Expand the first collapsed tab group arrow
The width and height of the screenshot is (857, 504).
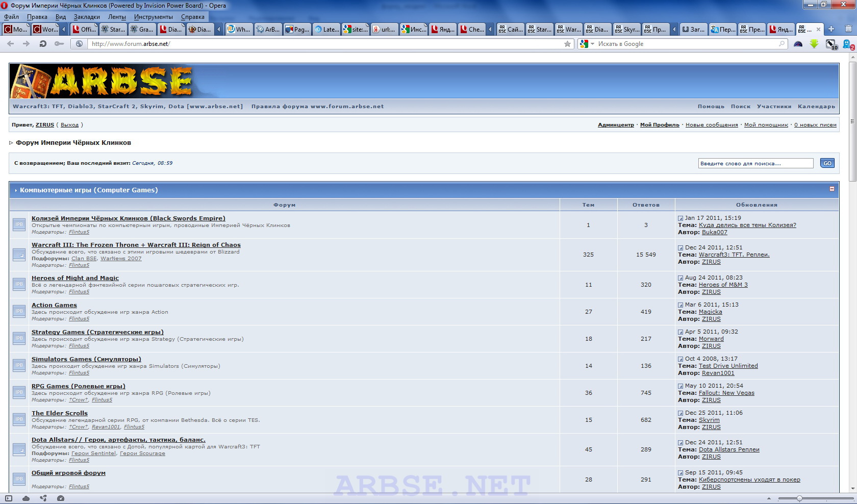coord(63,30)
